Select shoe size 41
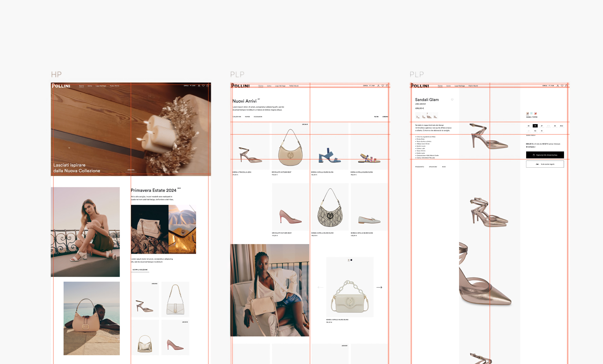The image size is (603, 364). click(x=541, y=131)
